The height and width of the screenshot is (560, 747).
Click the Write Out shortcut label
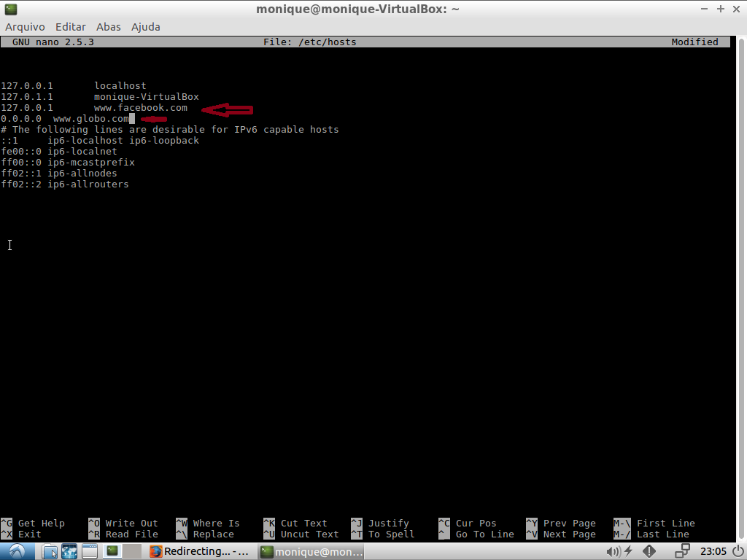[131, 524]
